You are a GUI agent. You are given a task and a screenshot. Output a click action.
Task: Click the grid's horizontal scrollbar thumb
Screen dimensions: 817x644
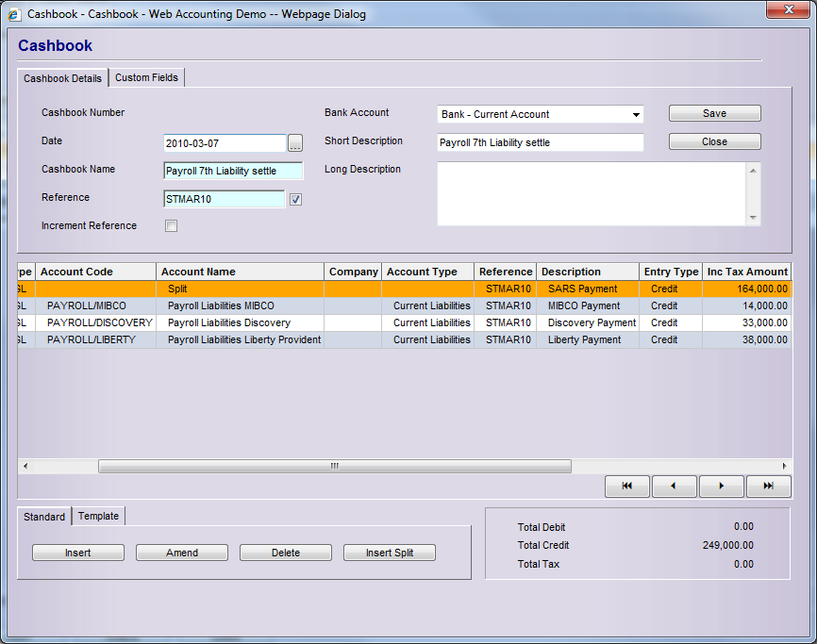(x=334, y=467)
